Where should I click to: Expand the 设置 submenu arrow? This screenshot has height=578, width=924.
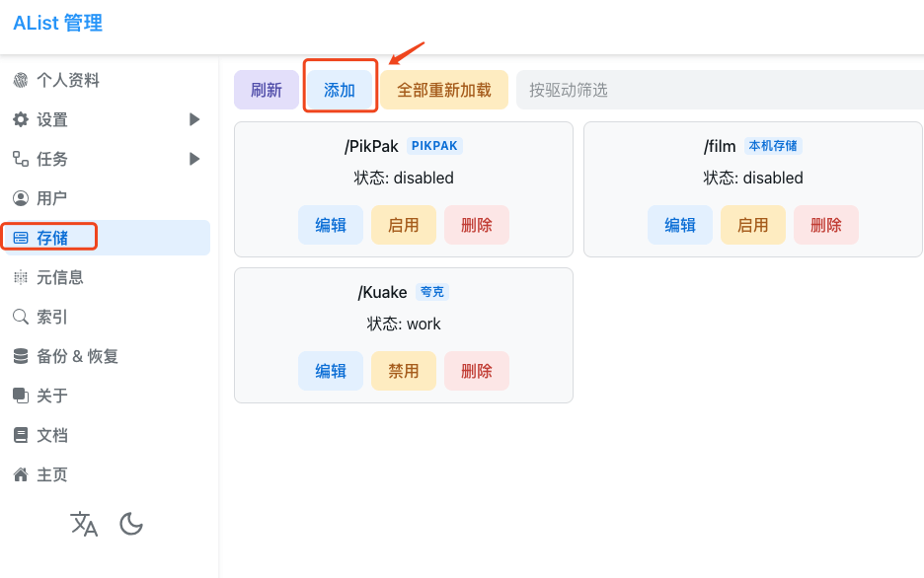pos(194,119)
